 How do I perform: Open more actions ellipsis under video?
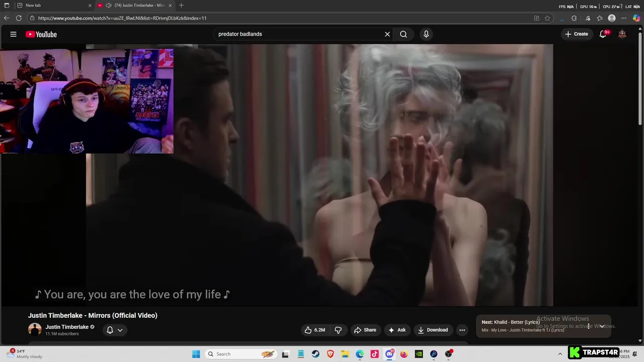[462, 330]
